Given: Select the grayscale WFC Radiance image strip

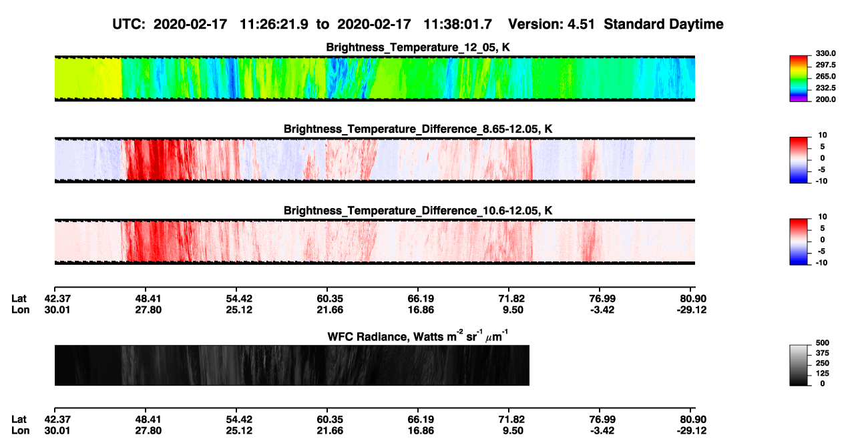Looking at the screenshot, I should pyautogui.click(x=292, y=365).
